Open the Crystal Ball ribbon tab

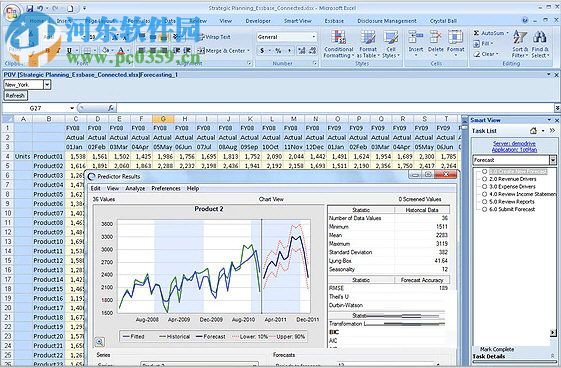[443, 21]
